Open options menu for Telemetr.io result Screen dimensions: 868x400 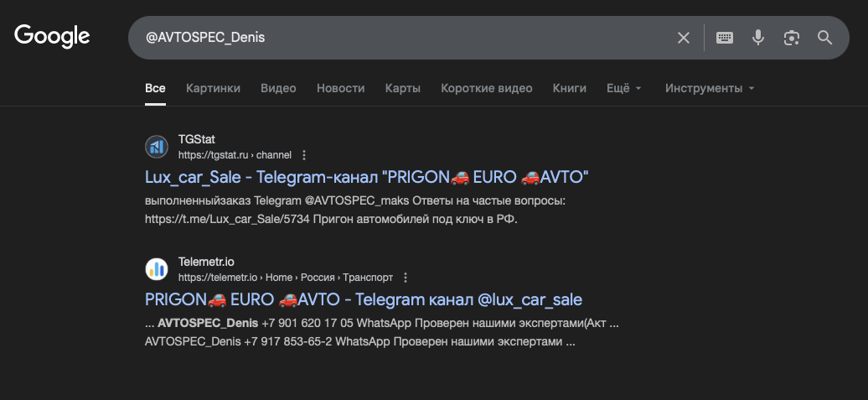tap(406, 278)
